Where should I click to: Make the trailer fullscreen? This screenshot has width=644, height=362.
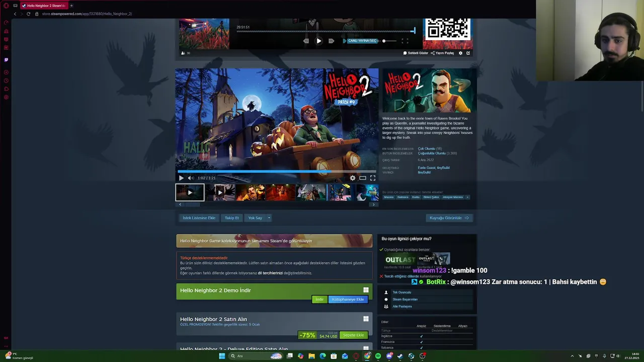(373, 178)
